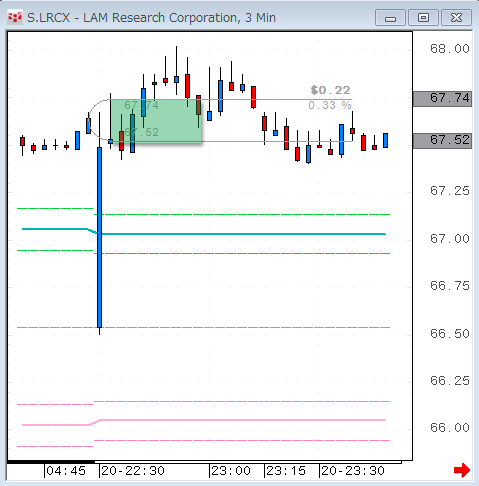The width and height of the screenshot is (479, 486).
Task: Click the 66.75 price axis label
Action: point(449,286)
